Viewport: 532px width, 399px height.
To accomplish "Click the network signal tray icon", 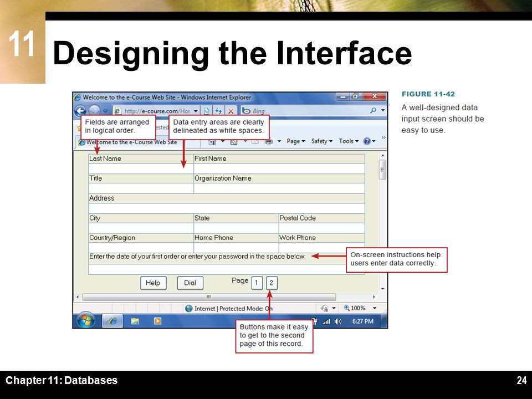I will 326,321.
